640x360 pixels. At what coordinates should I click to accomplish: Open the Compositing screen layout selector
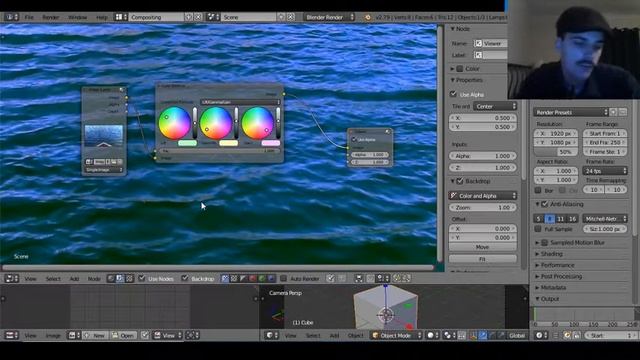pos(121,17)
